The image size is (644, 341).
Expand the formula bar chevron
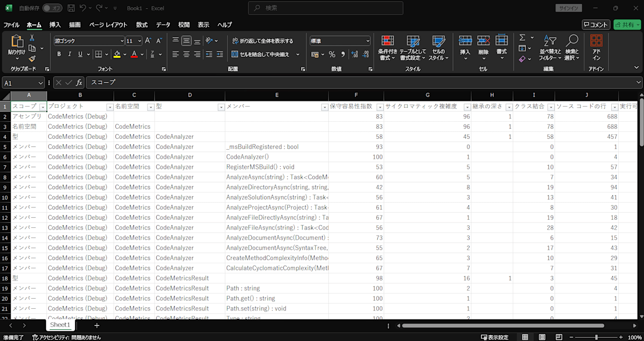click(638, 83)
